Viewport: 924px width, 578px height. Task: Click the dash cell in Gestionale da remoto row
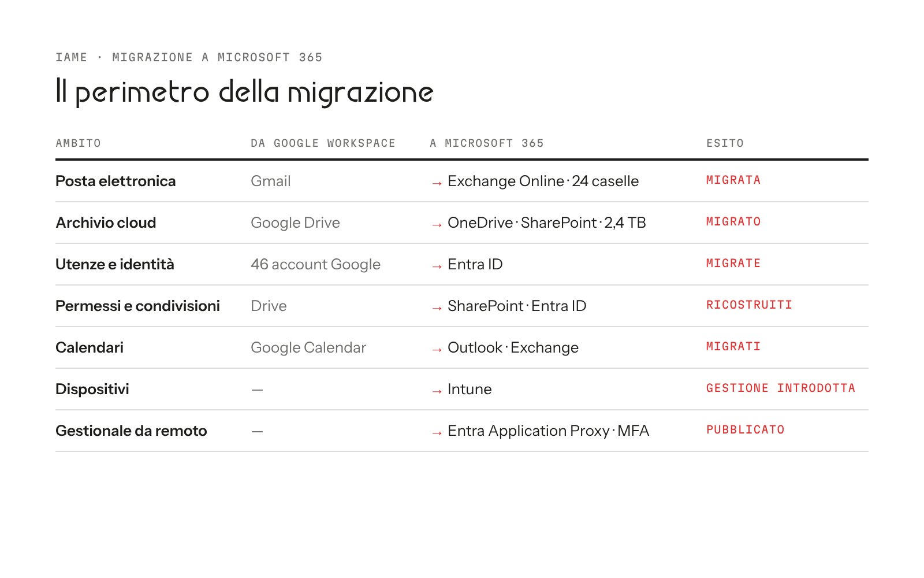(x=257, y=431)
